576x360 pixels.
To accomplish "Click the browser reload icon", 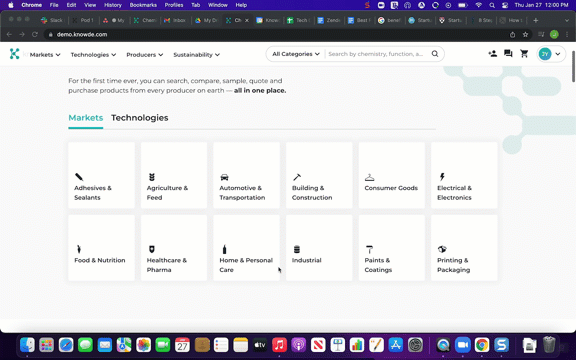I will tap(35, 34).
